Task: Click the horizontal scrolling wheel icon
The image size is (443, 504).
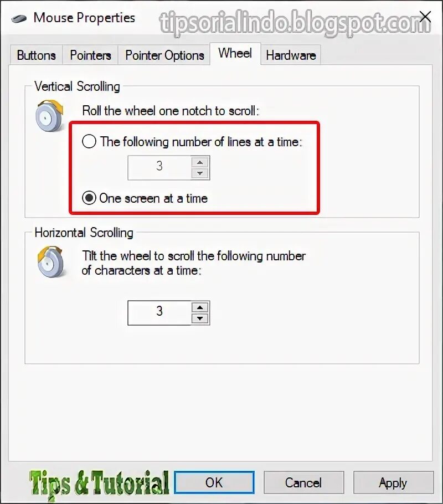Action: tap(50, 261)
